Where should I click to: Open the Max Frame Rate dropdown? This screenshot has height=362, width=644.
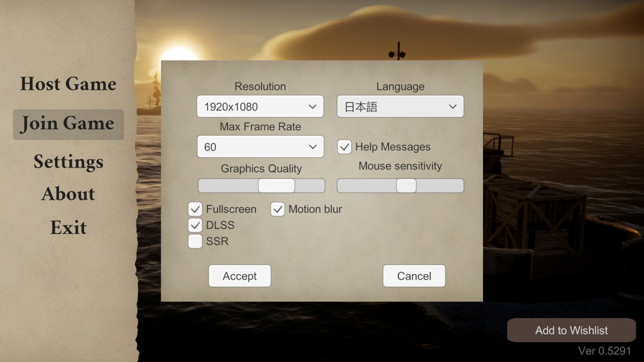tap(260, 146)
